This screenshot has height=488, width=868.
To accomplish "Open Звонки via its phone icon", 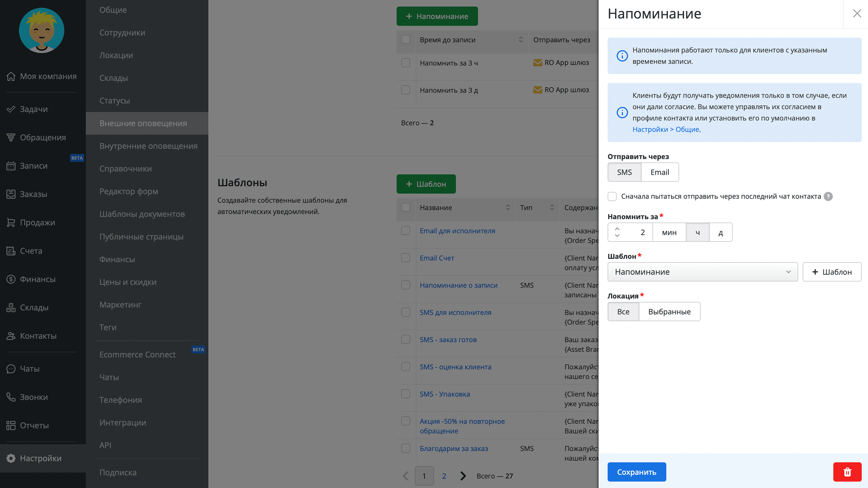I will 11,397.
